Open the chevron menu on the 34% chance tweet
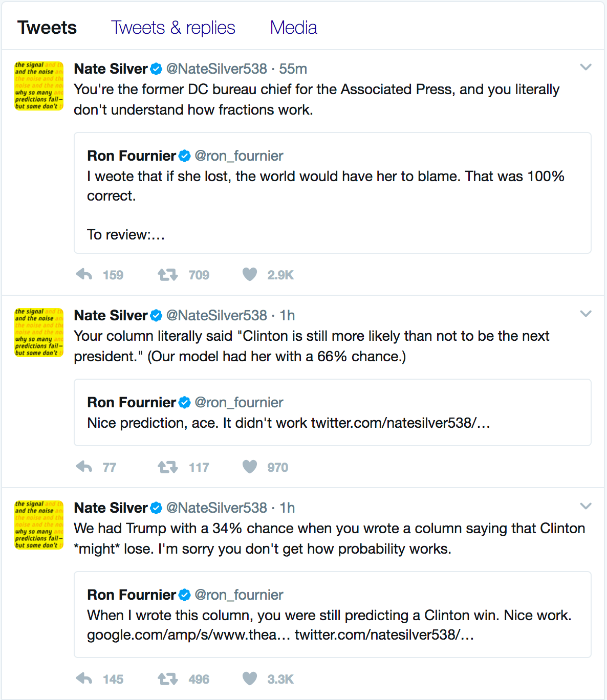This screenshot has height=700, width=607. [x=586, y=506]
